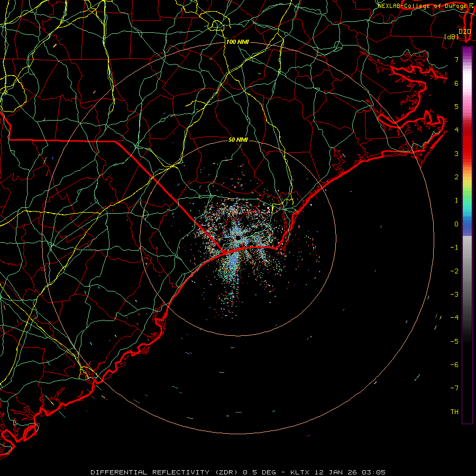This screenshot has height=476, width=476.
Task: Click the [dB] units label
Action: [452, 36]
